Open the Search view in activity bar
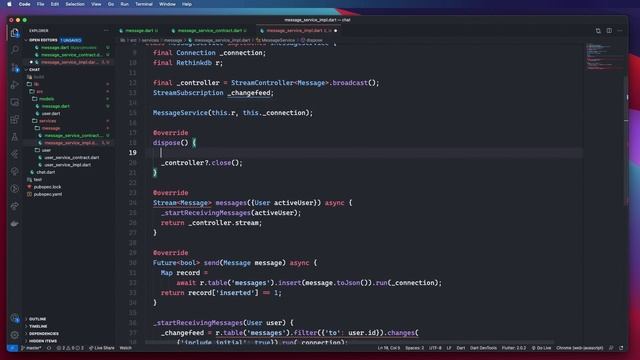This screenshot has height=360, width=640. [15, 50]
